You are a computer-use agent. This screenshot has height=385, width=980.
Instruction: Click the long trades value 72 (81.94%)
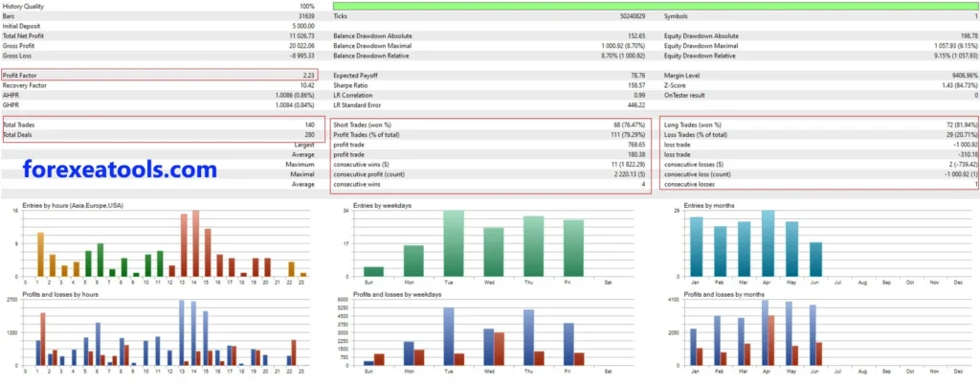961,125
